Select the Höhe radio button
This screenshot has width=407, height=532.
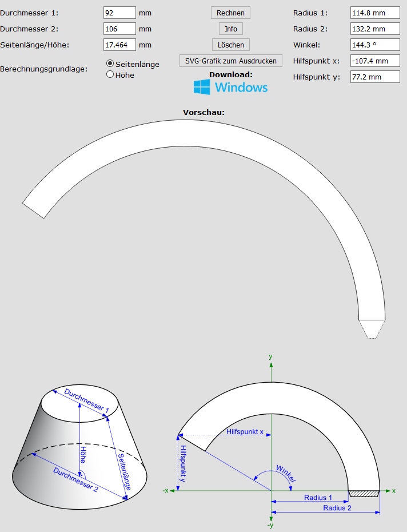(x=110, y=74)
